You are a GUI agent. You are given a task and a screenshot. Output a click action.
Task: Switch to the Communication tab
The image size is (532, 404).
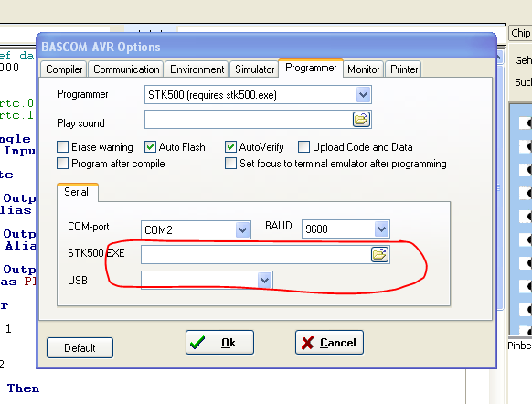click(126, 69)
